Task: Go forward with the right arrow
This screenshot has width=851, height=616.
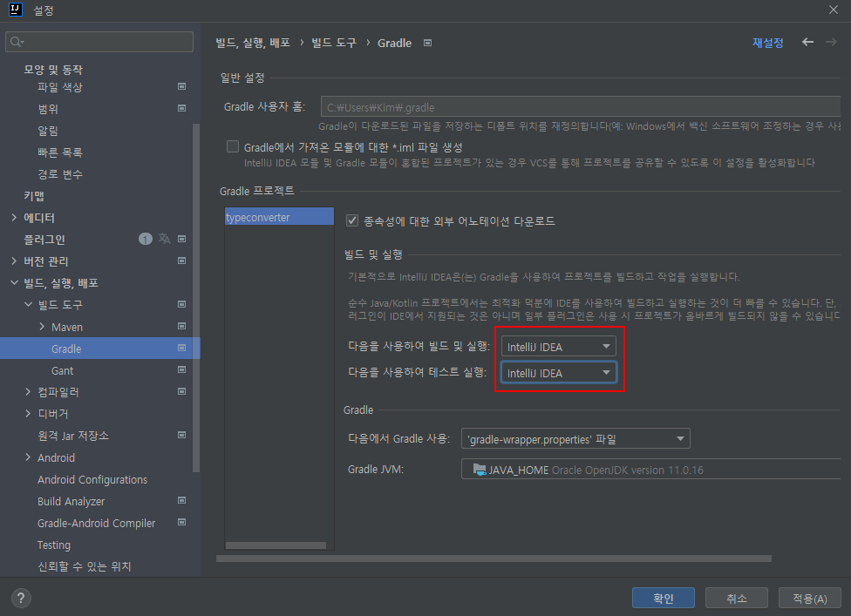Action: (831, 42)
